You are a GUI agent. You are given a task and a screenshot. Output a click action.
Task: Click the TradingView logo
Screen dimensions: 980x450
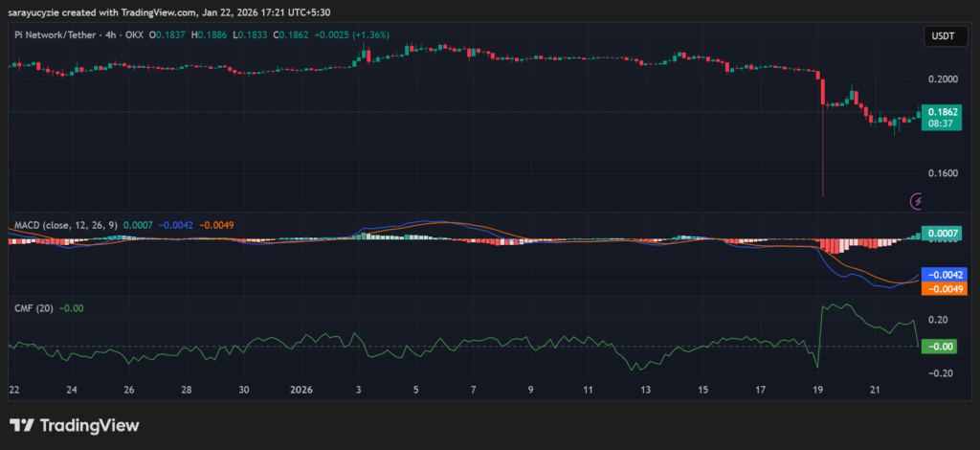[74, 425]
